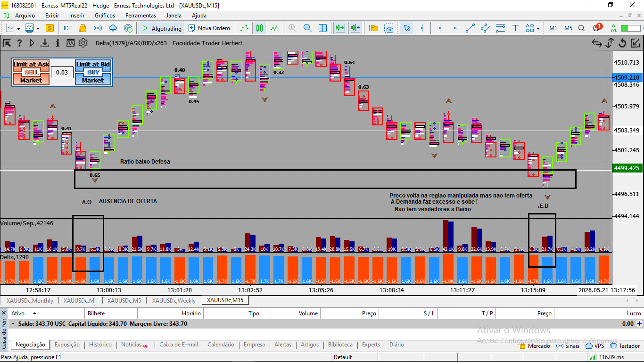
Task: Click the Nova Ordem button
Action: click(x=210, y=28)
